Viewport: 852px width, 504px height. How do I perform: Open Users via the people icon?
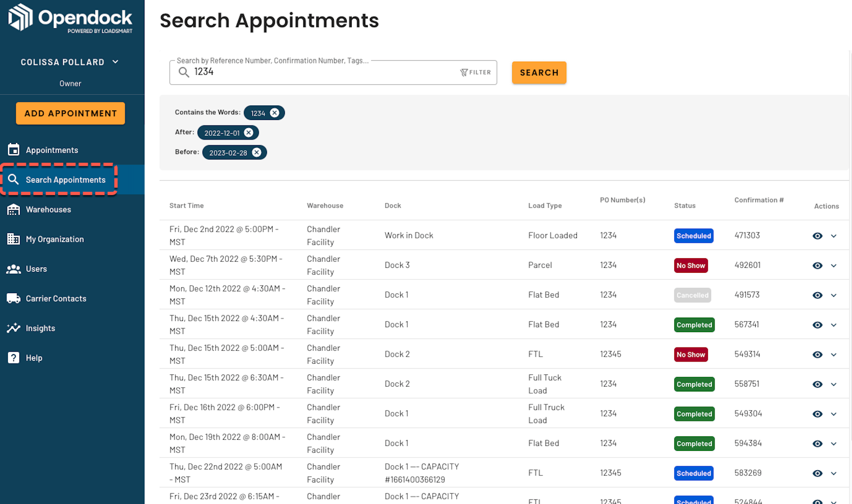tap(13, 269)
